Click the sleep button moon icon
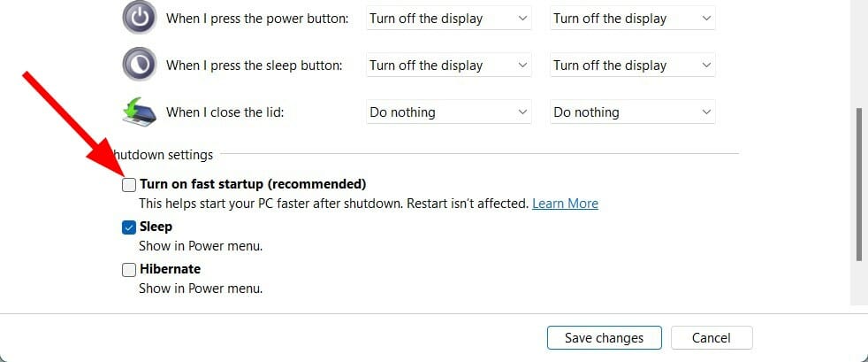The image size is (868, 362). tap(140, 65)
